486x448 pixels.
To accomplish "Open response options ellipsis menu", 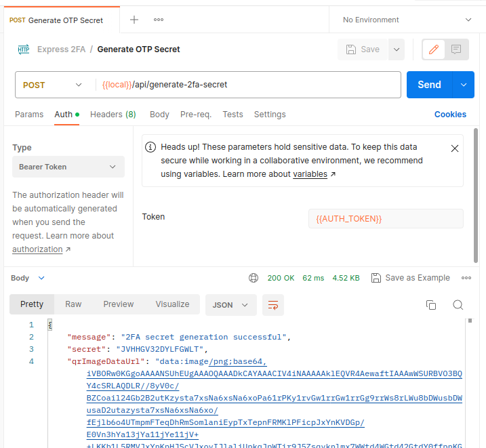I will pyautogui.click(x=466, y=278).
